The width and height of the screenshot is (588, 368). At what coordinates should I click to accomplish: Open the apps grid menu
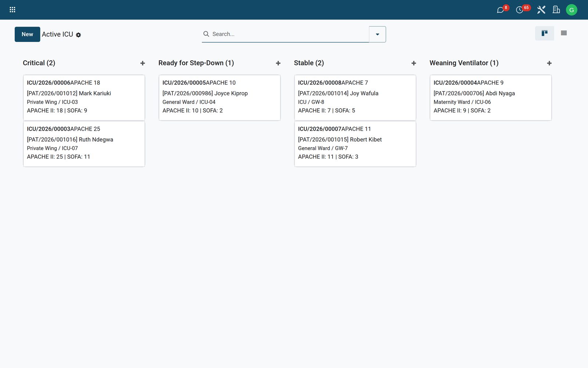[12, 10]
